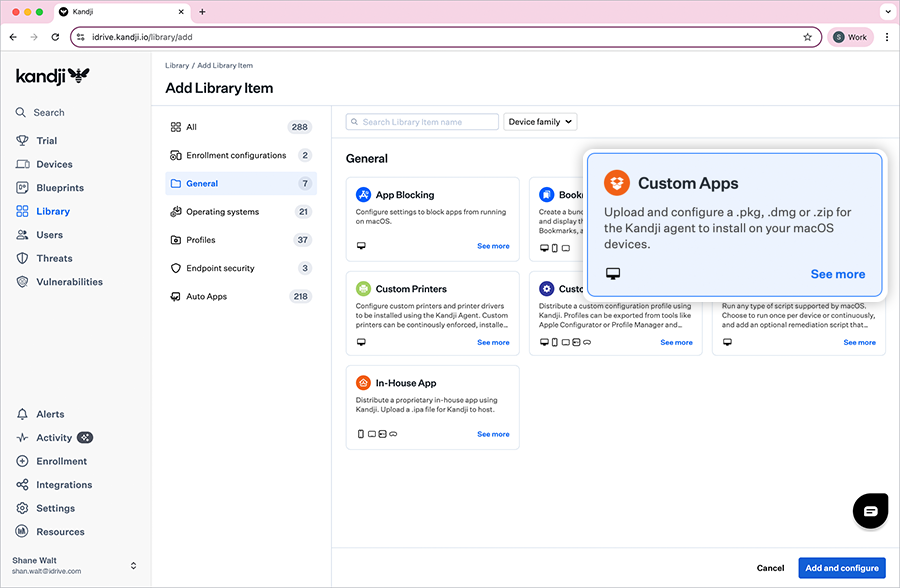Click the Search Library item name field
This screenshot has width=900, height=588.
[422, 122]
